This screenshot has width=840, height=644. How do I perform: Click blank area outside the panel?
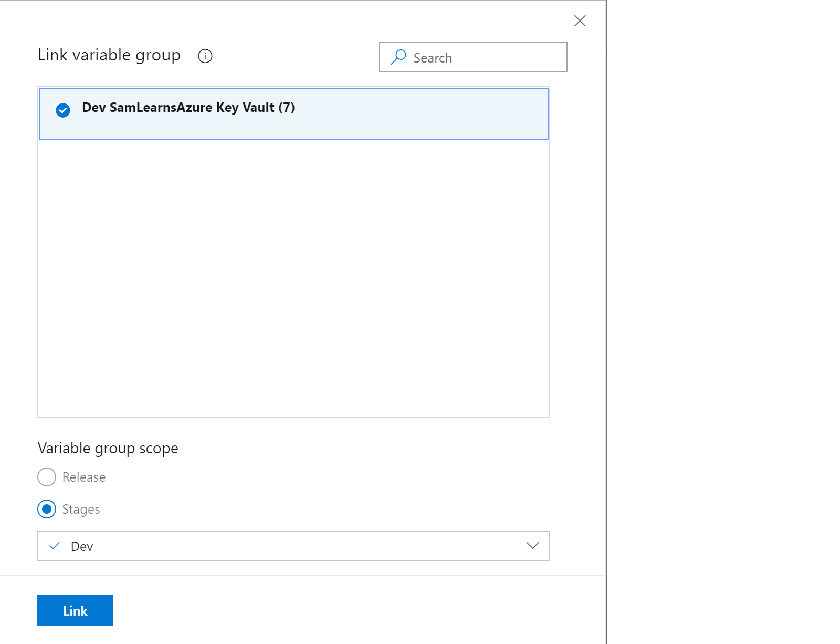point(724,315)
